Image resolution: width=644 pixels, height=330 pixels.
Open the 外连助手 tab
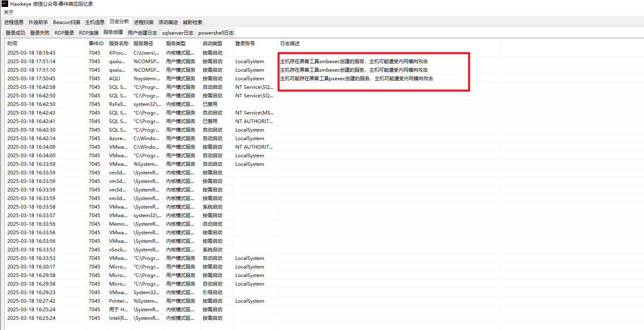coord(38,22)
